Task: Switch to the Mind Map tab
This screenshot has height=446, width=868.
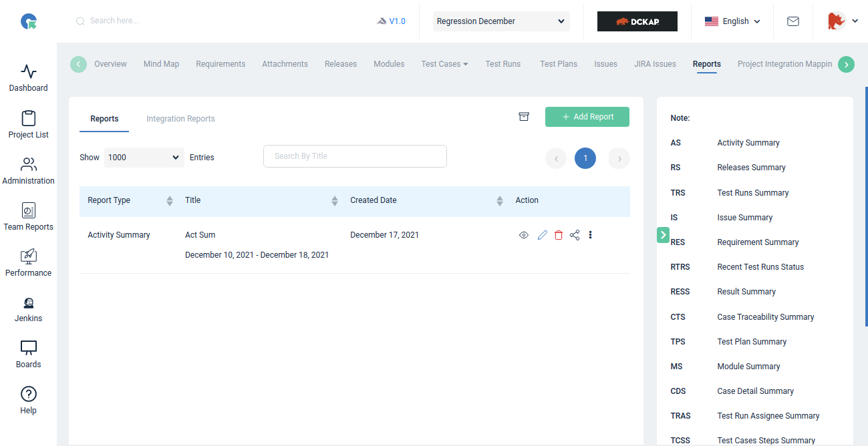Action: pyautogui.click(x=161, y=64)
